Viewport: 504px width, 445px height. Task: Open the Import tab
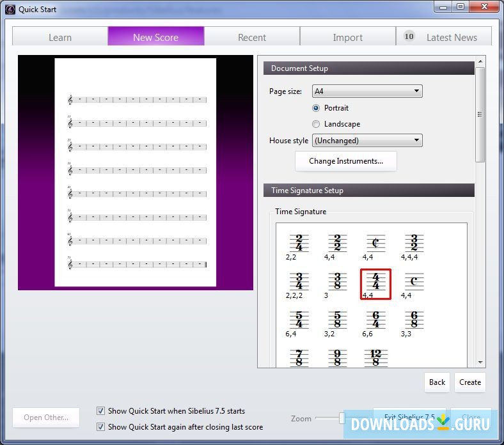[348, 37]
